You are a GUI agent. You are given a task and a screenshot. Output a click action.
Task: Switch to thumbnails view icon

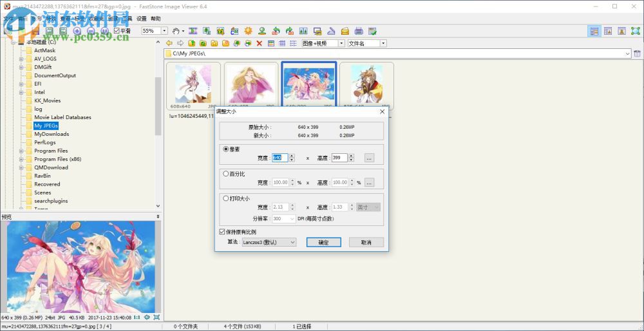click(271, 43)
